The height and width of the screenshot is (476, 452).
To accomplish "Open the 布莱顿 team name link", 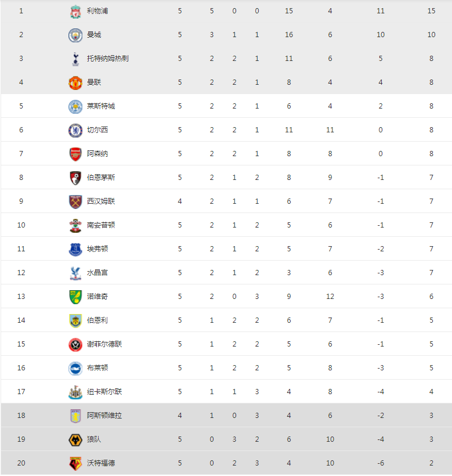I will (97, 368).
